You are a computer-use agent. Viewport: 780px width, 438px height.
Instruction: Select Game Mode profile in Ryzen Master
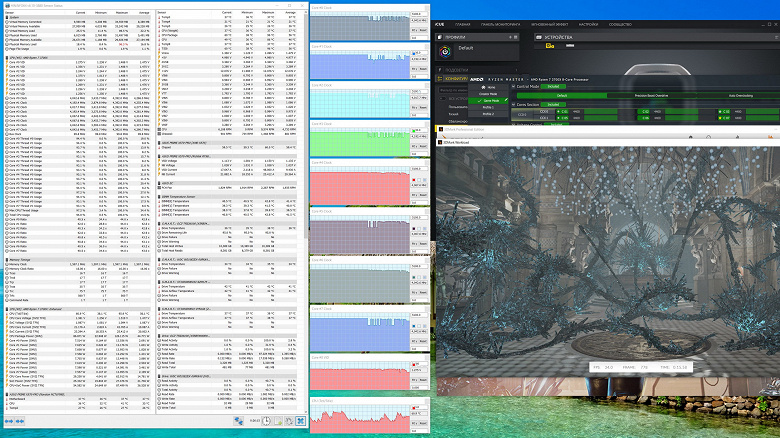(493, 101)
